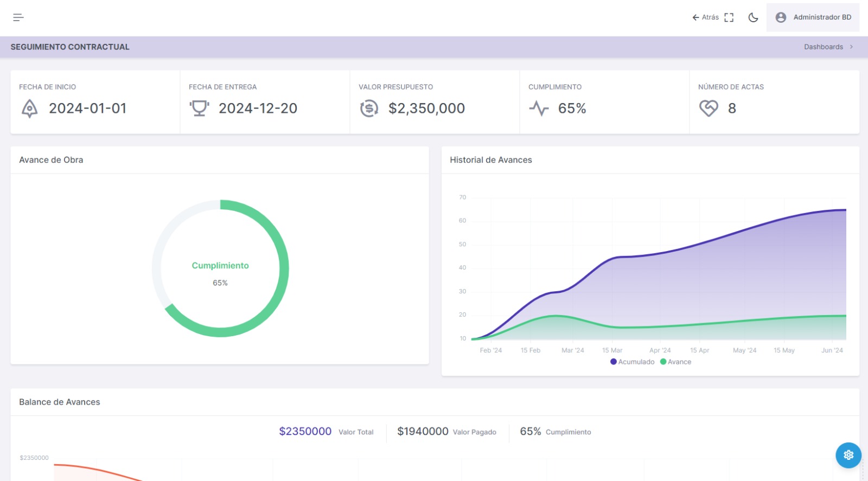This screenshot has width=868, height=481.
Task: Open the floating settings gear button
Action: [848, 455]
